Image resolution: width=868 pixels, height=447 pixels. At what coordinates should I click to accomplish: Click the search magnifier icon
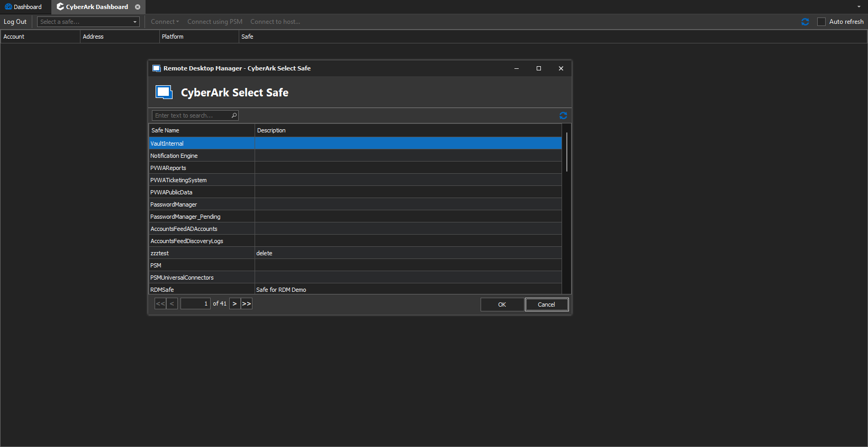pos(234,115)
